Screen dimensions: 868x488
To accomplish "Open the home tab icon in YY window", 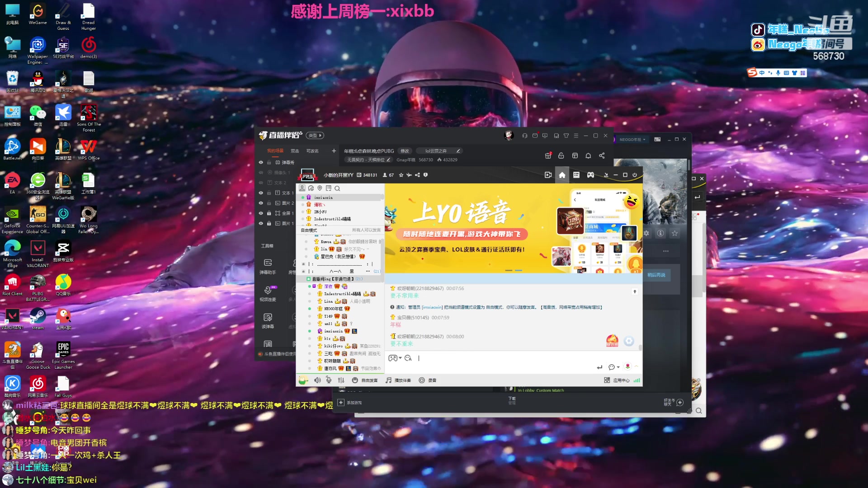I will [562, 175].
